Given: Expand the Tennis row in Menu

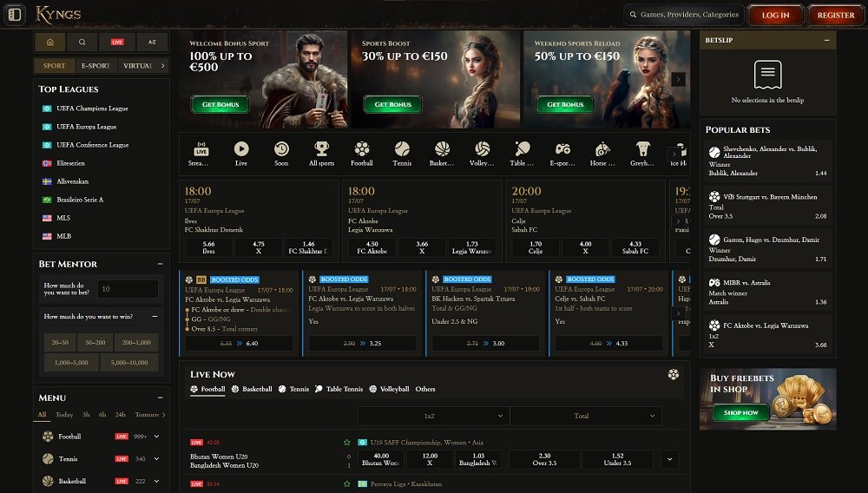Looking at the screenshot, I should [x=156, y=458].
